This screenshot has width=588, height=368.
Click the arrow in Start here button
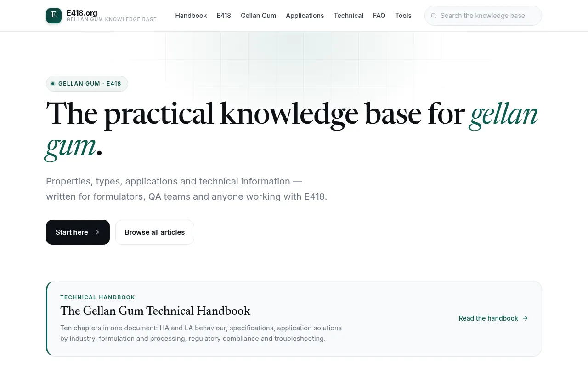click(96, 232)
